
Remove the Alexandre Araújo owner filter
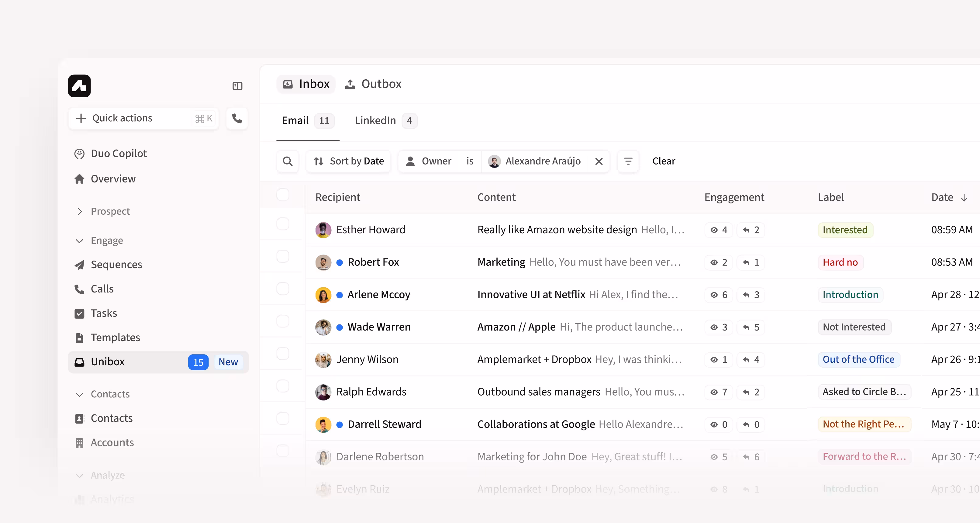coord(599,161)
